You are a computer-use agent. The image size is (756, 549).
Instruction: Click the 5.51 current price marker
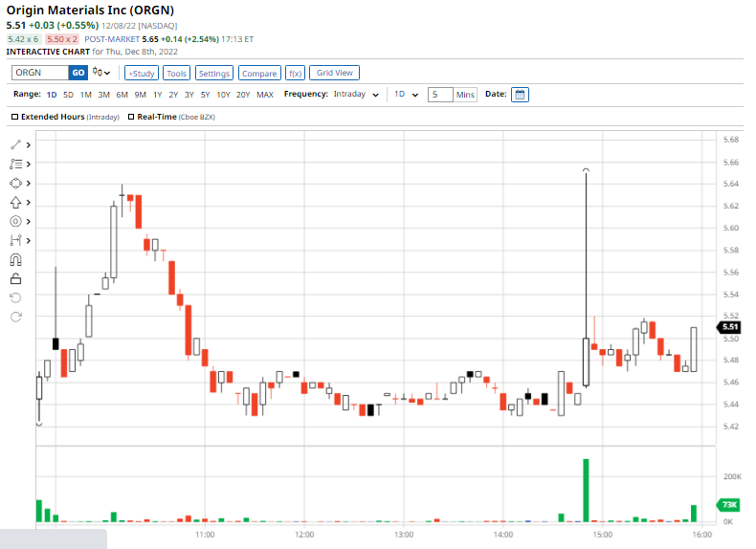click(729, 327)
